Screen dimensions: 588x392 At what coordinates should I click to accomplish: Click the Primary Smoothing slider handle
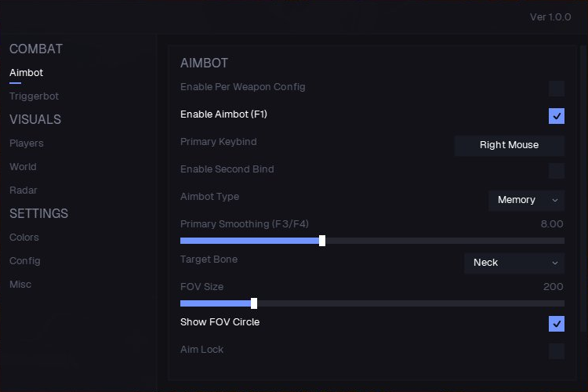[x=322, y=241]
